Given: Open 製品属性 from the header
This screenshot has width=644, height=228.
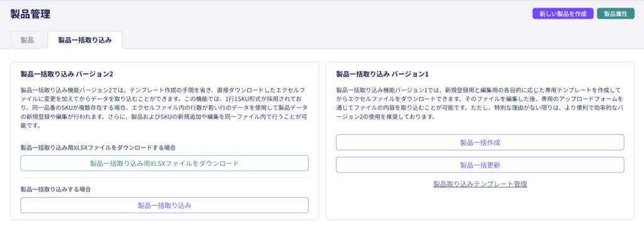Looking at the screenshot, I should pos(616,14).
